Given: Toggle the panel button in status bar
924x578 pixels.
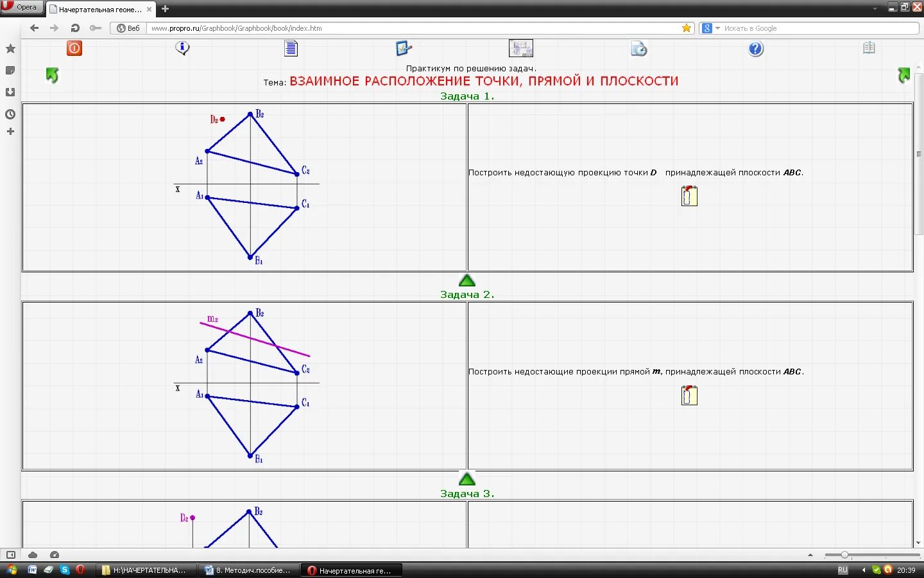Looking at the screenshot, I should (x=11, y=555).
